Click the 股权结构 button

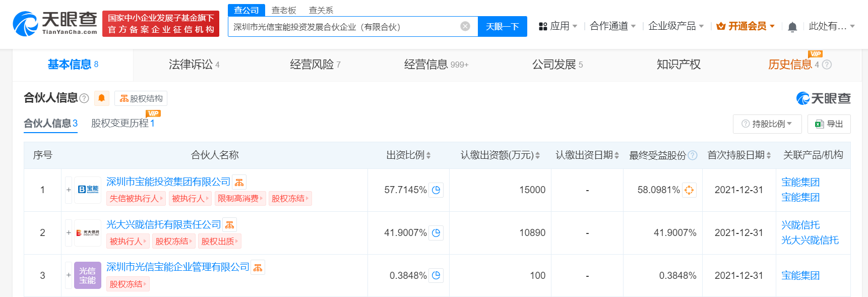(x=141, y=98)
